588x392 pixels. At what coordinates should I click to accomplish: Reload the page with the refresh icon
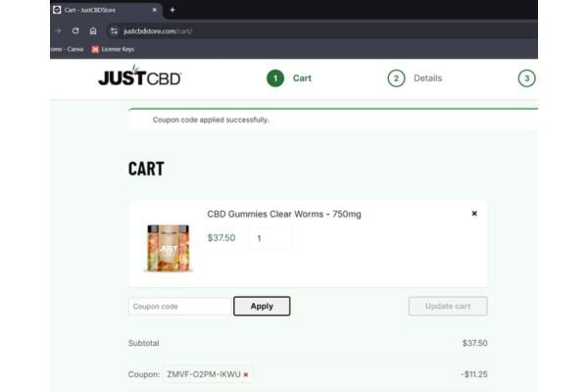[75, 30]
